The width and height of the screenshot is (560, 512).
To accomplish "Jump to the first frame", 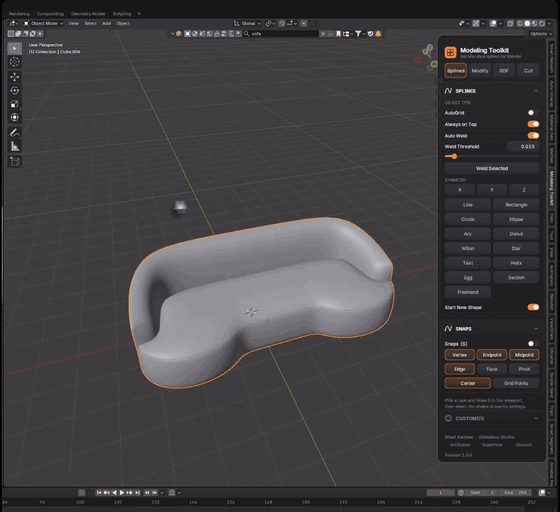I will (99, 492).
